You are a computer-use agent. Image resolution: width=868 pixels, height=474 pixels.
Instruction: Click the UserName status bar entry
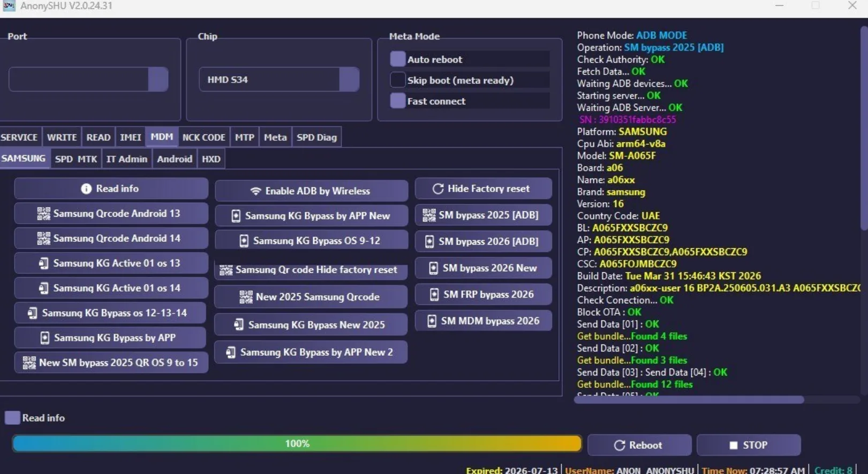(630, 470)
